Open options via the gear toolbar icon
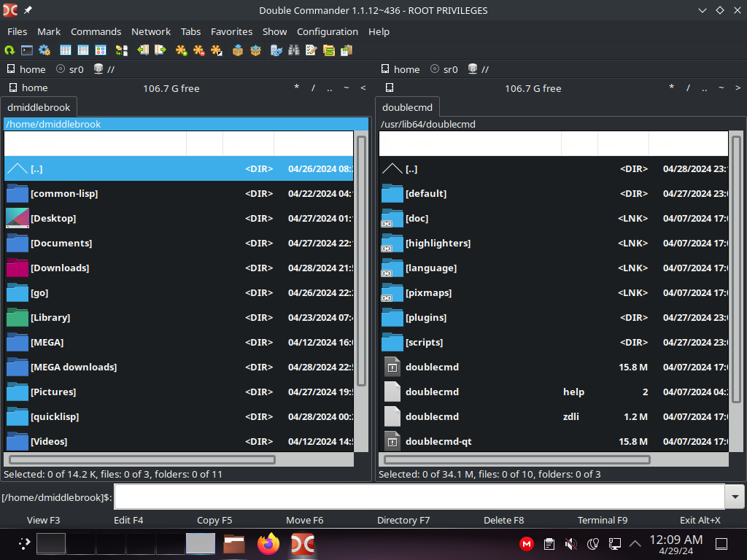This screenshot has height=560, width=747. point(44,50)
